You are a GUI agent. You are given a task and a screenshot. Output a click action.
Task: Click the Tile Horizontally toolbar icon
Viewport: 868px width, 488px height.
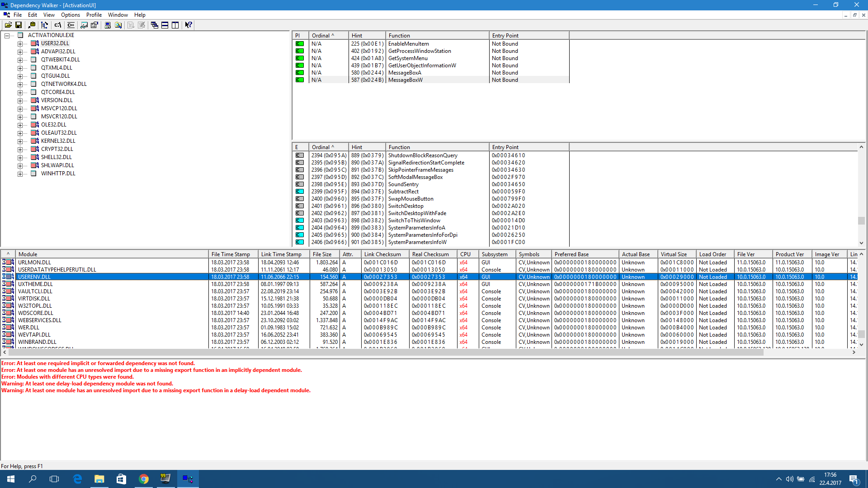point(165,25)
